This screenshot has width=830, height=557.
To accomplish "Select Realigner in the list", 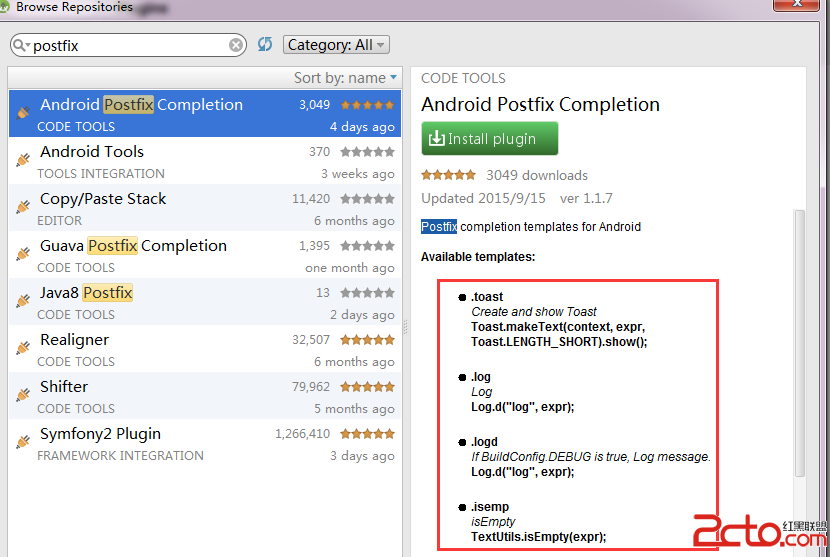I will point(205,348).
